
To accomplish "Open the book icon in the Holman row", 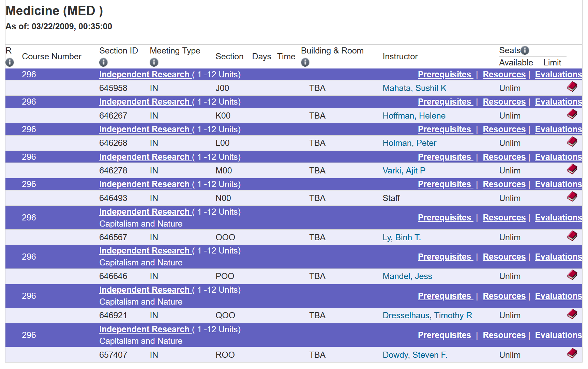I will (x=572, y=142).
